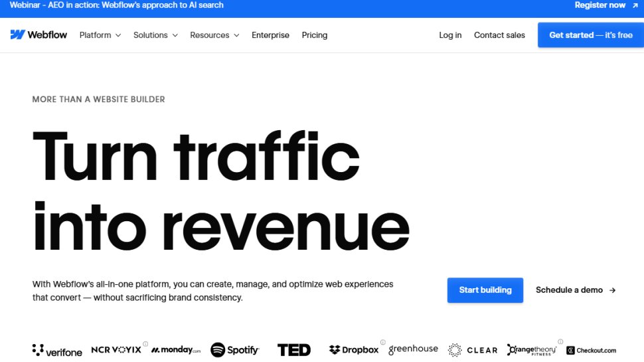This screenshot has height=362, width=644.
Task: Click the Dropbox logo
Action: coord(354,350)
